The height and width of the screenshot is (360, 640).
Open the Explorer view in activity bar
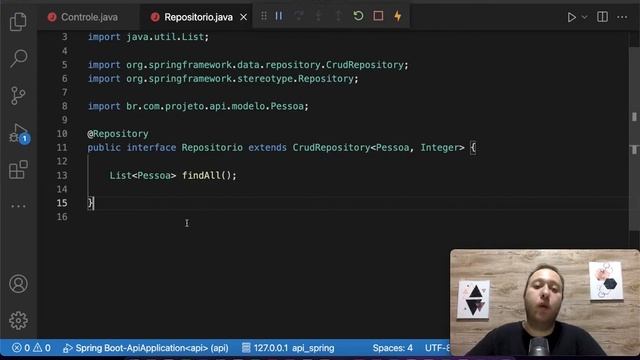tap(18, 21)
